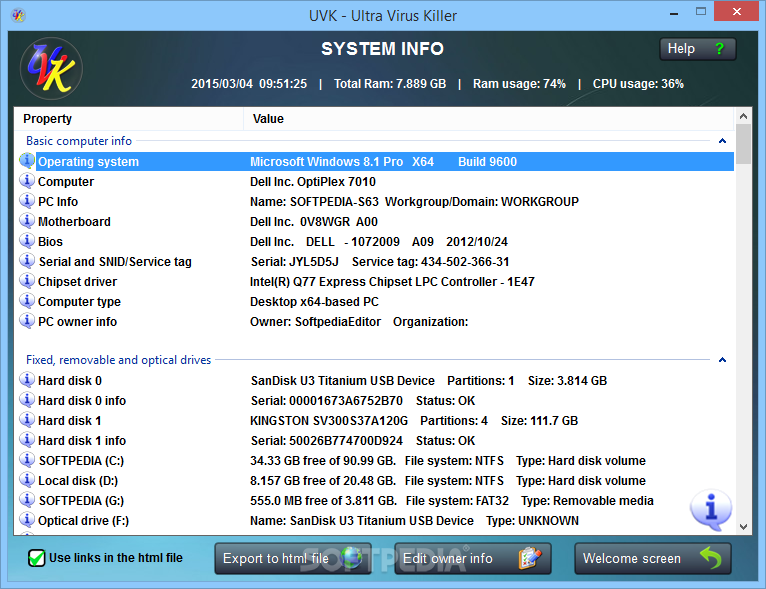Click info icon beside PC owner info row
766x589 pixels.
[x=27, y=321]
